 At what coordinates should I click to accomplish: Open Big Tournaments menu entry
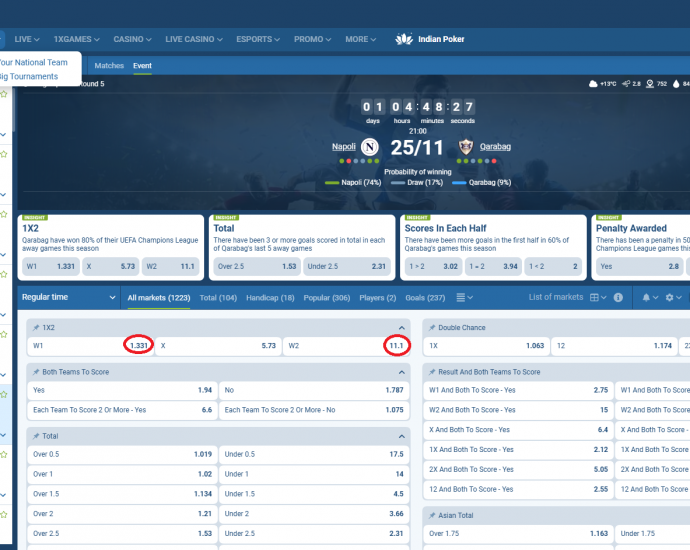click(29, 77)
